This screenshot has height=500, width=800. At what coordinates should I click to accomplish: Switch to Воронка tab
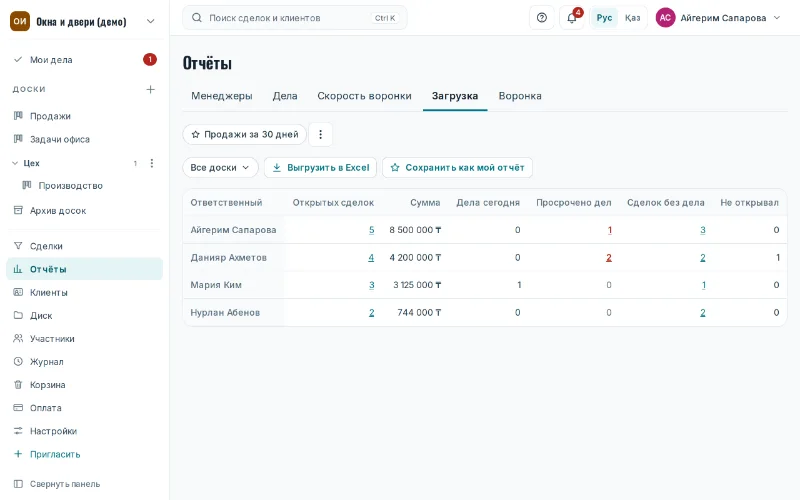pyautogui.click(x=520, y=96)
